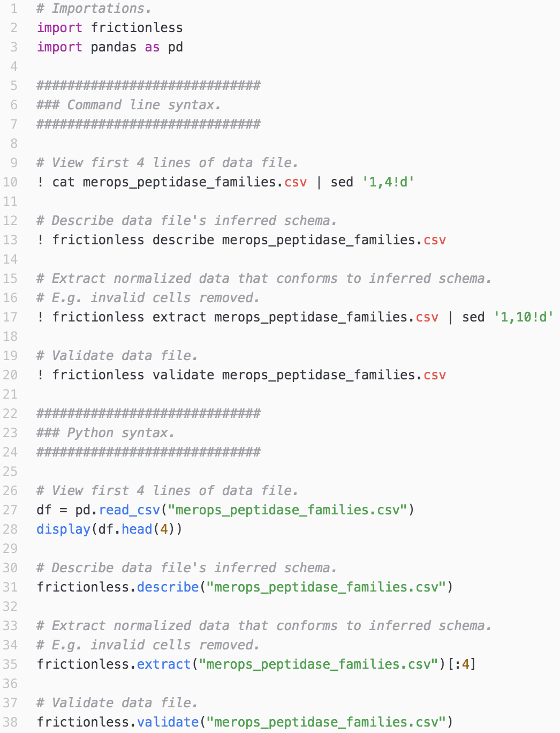The height and width of the screenshot is (733, 560).
Task: Click the read_csv method call
Action: tap(129, 510)
